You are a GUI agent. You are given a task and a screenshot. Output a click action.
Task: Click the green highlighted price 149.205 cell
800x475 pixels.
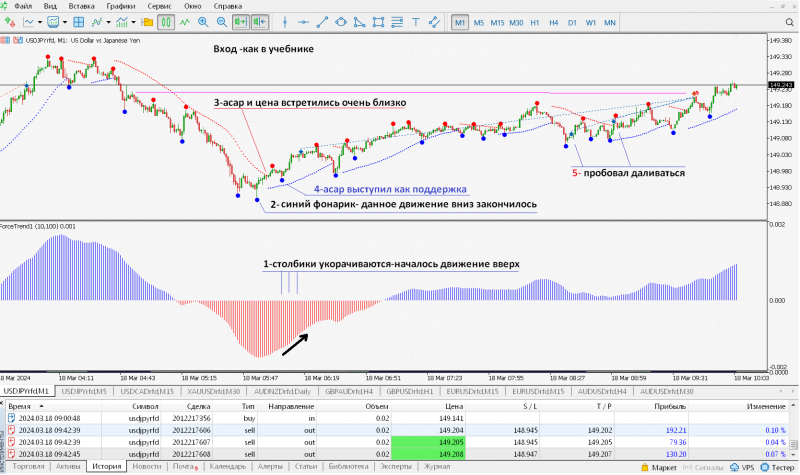click(x=428, y=442)
